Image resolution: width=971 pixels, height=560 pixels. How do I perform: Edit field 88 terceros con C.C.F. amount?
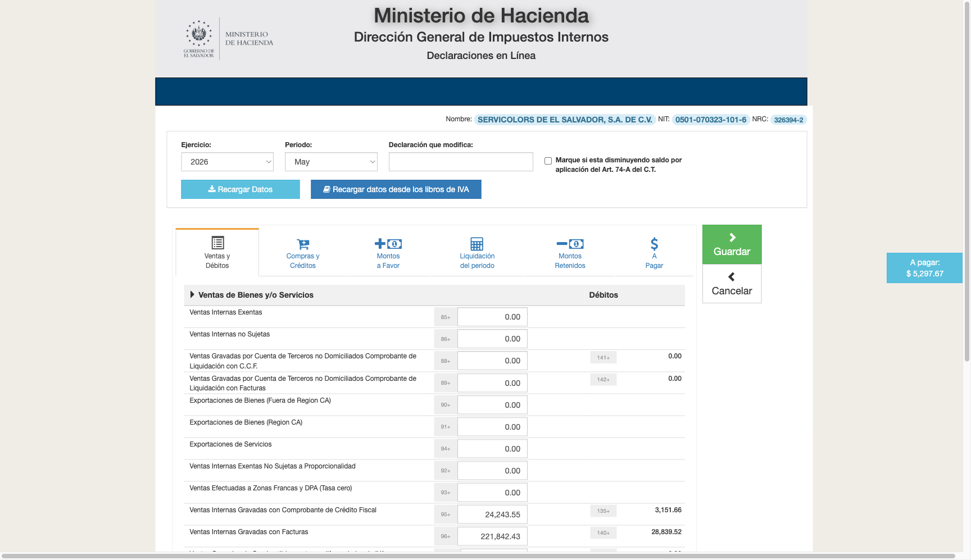(492, 361)
